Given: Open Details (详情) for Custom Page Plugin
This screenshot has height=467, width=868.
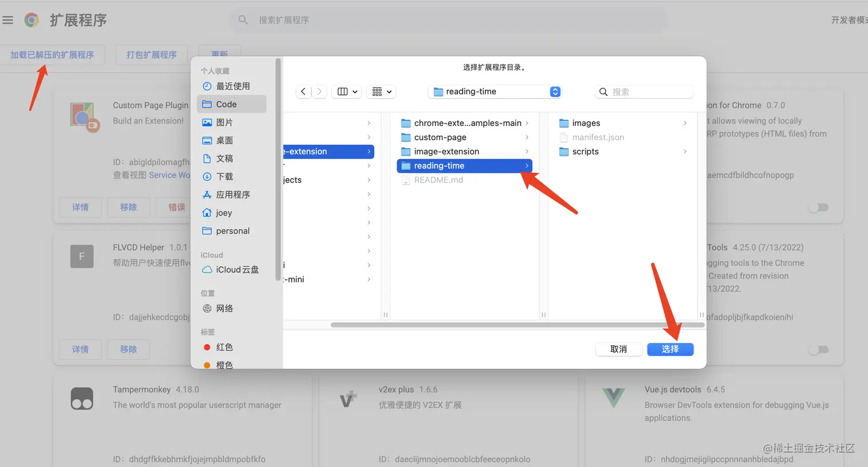Looking at the screenshot, I should coord(80,207).
